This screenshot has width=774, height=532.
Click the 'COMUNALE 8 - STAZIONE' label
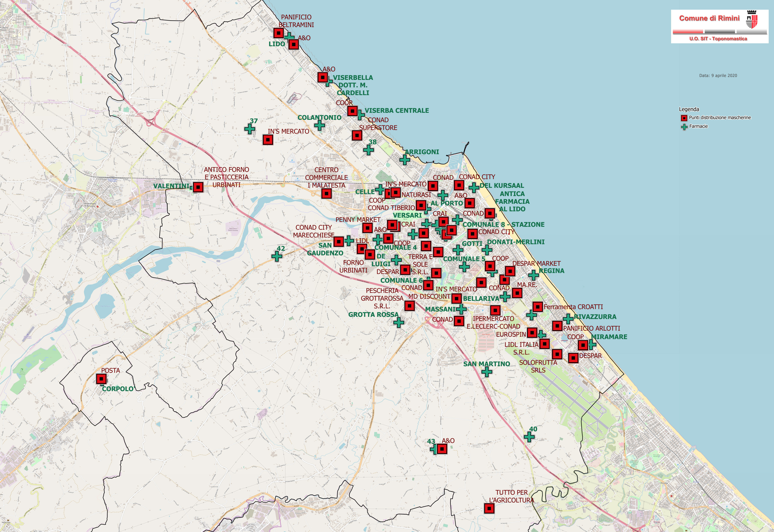(x=503, y=225)
